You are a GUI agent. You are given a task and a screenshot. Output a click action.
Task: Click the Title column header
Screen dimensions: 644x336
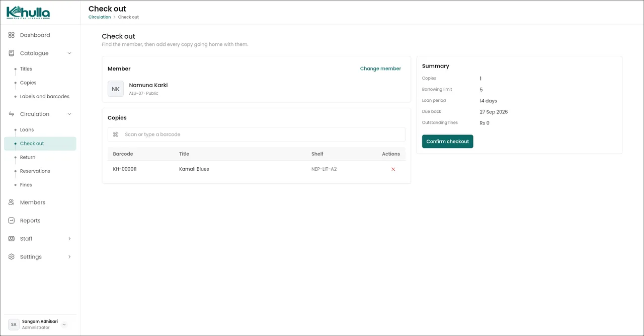[184, 154]
